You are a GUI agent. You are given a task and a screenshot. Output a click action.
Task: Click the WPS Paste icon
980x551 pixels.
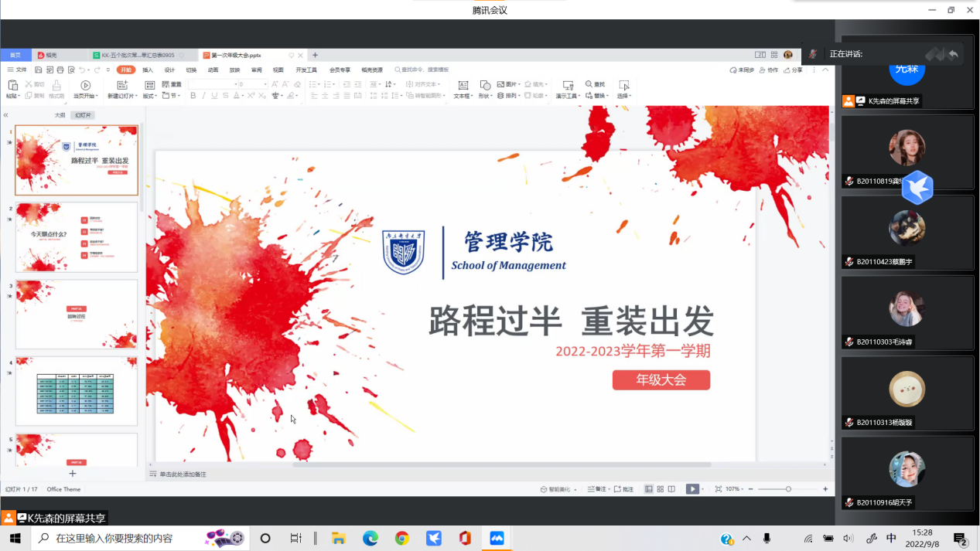[x=12, y=85]
